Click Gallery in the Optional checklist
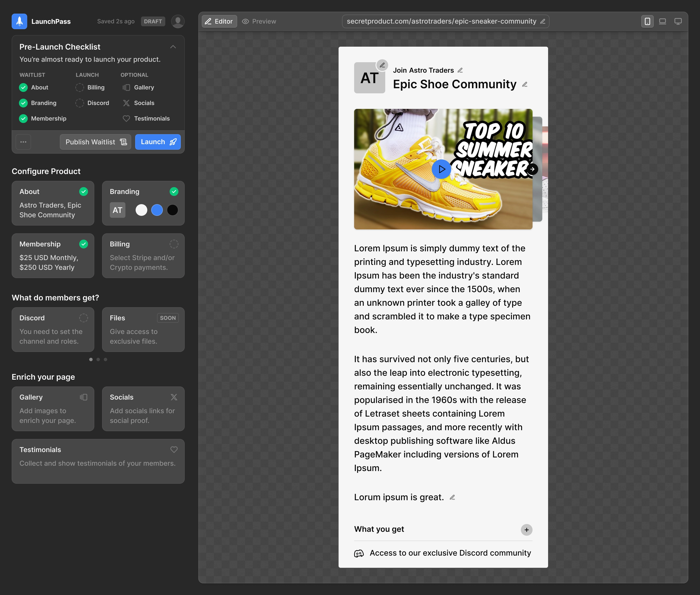The width and height of the screenshot is (700, 595). tap(138, 87)
